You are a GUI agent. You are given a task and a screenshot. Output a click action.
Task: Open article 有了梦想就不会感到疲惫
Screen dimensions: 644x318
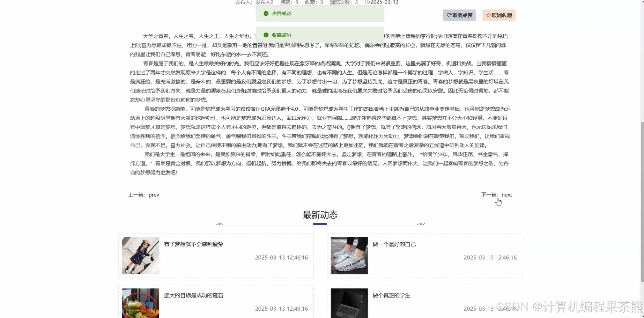pos(194,244)
